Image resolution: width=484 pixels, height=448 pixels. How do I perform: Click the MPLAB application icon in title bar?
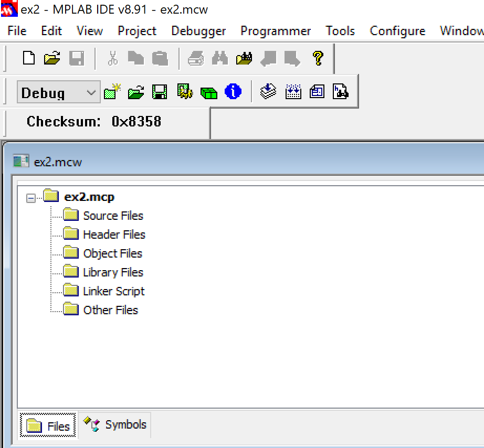pyautogui.click(x=9, y=8)
